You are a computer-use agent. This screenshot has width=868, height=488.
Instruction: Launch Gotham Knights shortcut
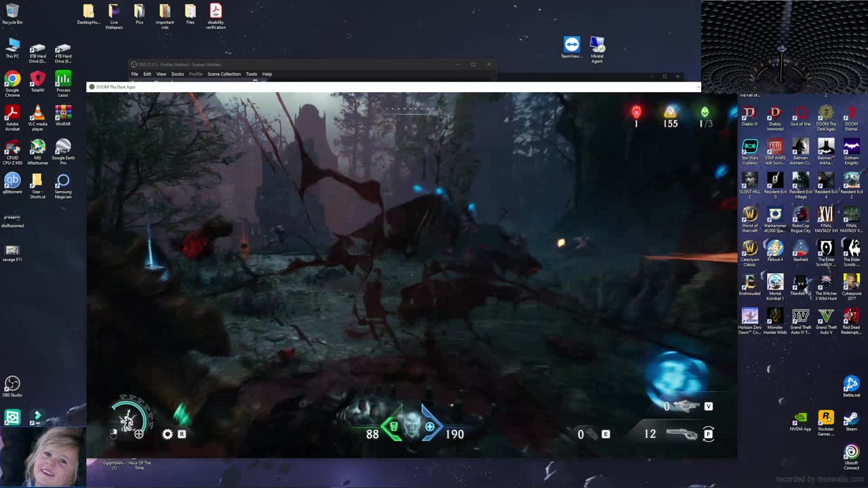pyautogui.click(x=851, y=152)
